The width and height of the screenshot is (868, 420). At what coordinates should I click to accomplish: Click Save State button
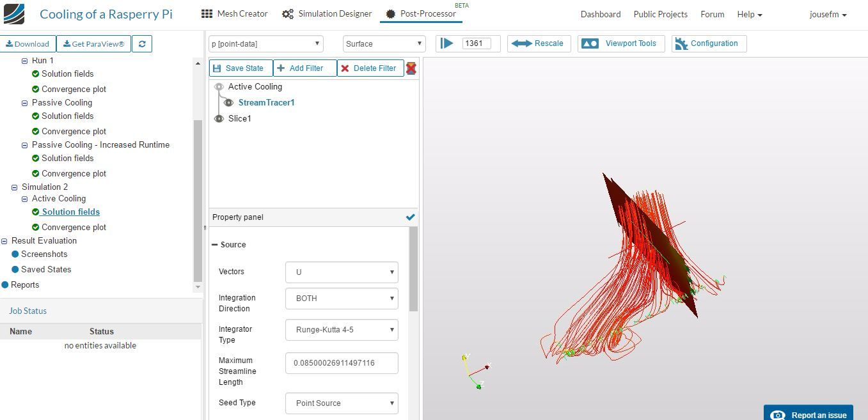pyautogui.click(x=241, y=68)
